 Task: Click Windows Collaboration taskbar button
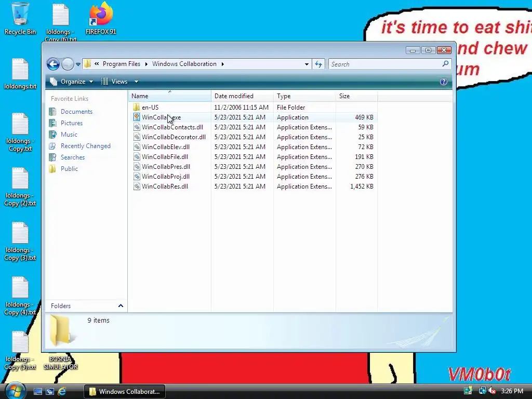pos(125,392)
